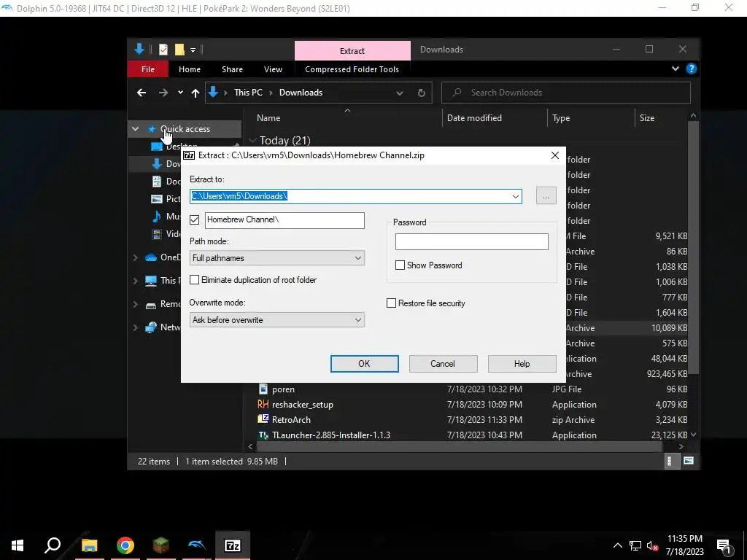Screen dimensions: 747x560
Task: Open Customize Quick Access Toolbar dropdown
Action: pos(193,50)
